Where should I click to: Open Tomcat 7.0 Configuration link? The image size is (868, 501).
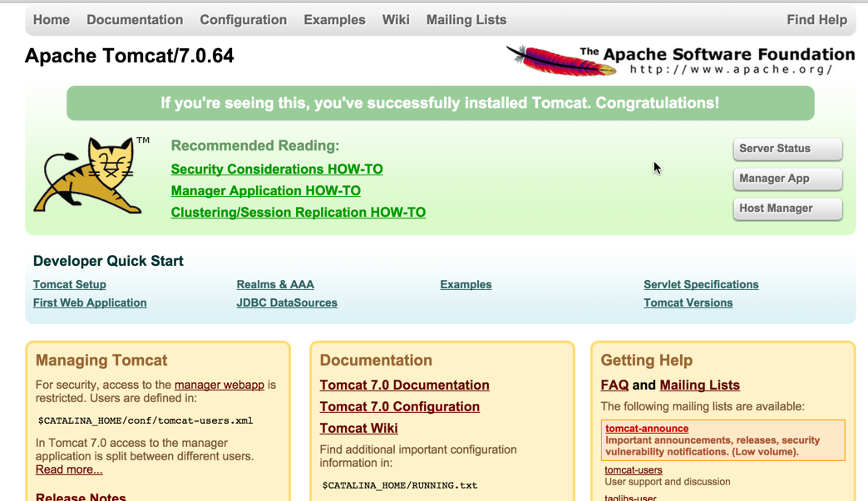pyautogui.click(x=399, y=406)
